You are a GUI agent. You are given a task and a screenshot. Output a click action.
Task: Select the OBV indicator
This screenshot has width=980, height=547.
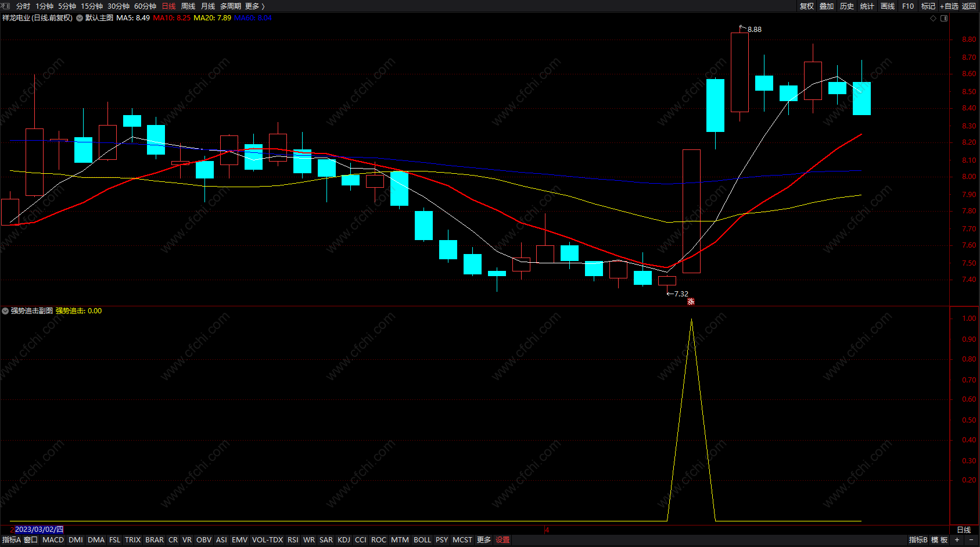click(x=204, y=539)
